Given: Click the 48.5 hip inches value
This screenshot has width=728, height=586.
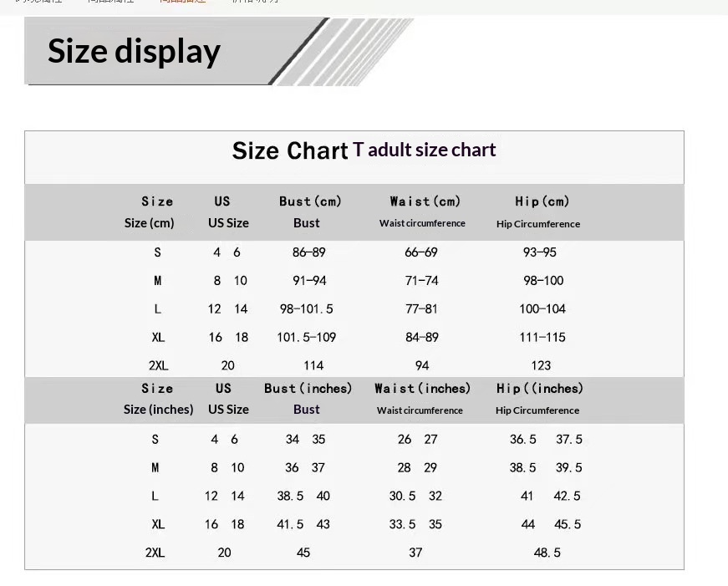Looking at the screenshot, I should pyautogui.click(x=547, y=553).
